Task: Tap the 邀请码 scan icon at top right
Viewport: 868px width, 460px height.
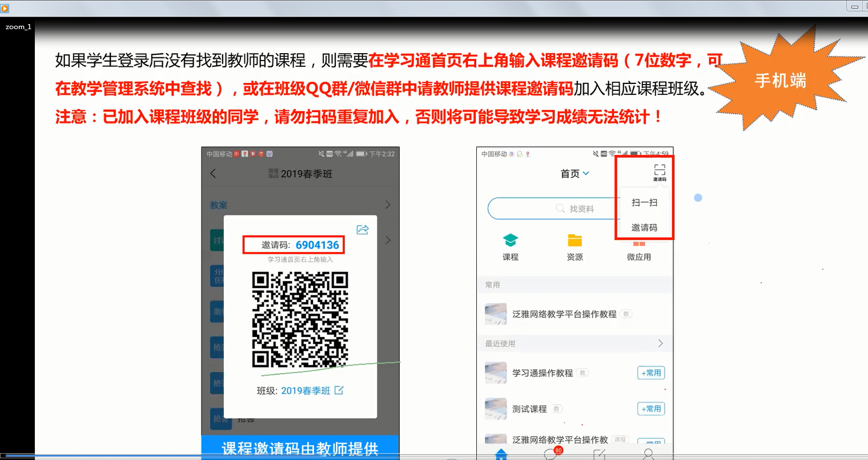Action: coord(660,171)
